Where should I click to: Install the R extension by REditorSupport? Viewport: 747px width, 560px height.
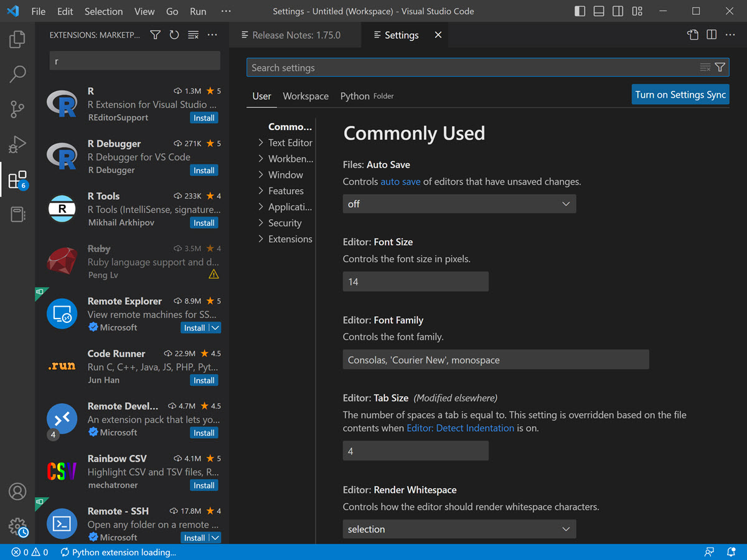(x=204, y=118)
